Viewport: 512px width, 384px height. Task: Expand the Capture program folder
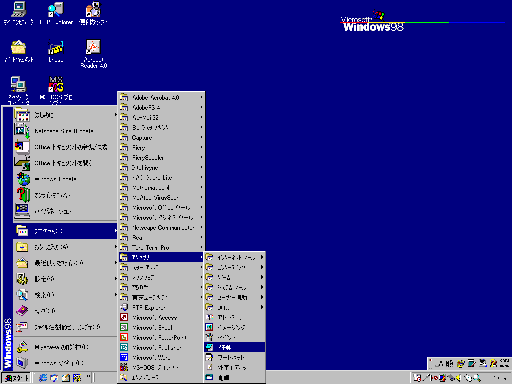tap(161, 137)
